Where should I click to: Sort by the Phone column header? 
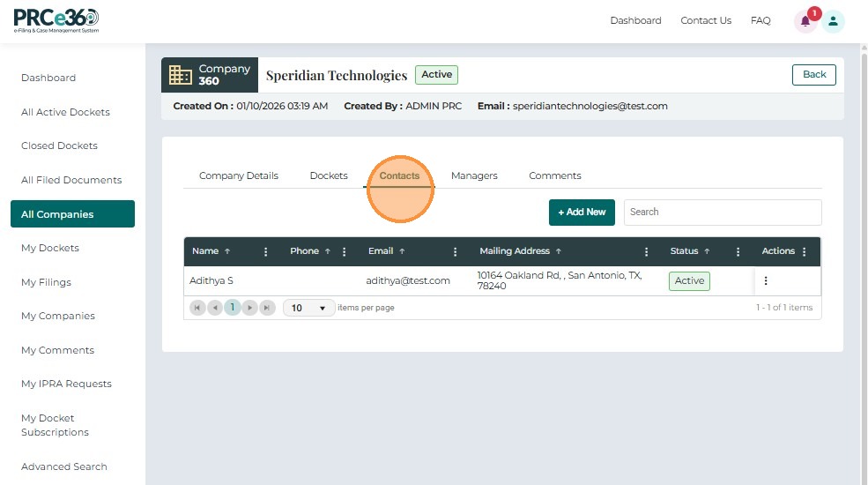coord(310,251)
